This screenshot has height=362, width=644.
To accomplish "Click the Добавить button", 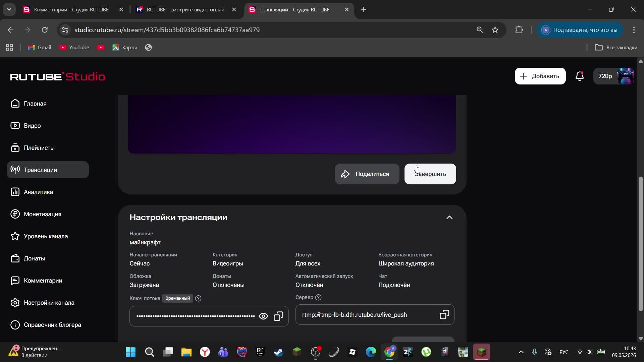I will [x=540, y=76].
